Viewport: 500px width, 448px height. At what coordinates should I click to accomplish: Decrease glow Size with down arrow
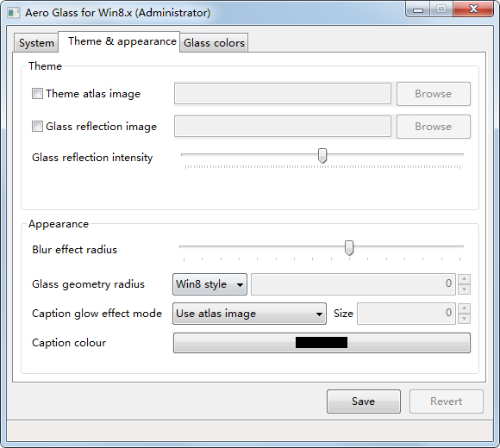(x=465, y=319)
